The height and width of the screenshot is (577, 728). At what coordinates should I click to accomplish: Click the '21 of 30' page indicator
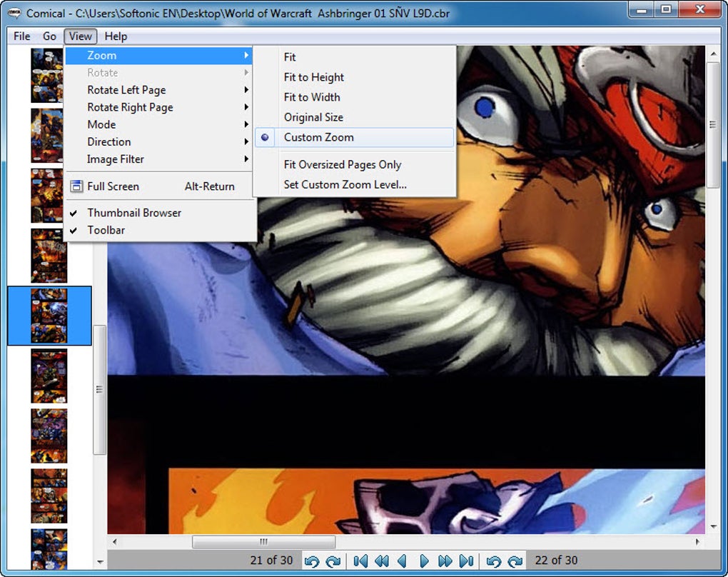tap(272, 561)
